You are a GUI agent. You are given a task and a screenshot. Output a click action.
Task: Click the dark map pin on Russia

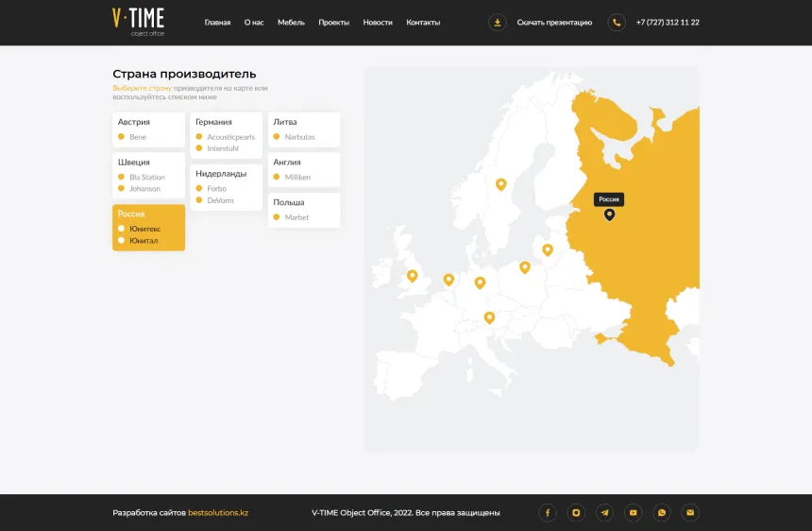610,214
